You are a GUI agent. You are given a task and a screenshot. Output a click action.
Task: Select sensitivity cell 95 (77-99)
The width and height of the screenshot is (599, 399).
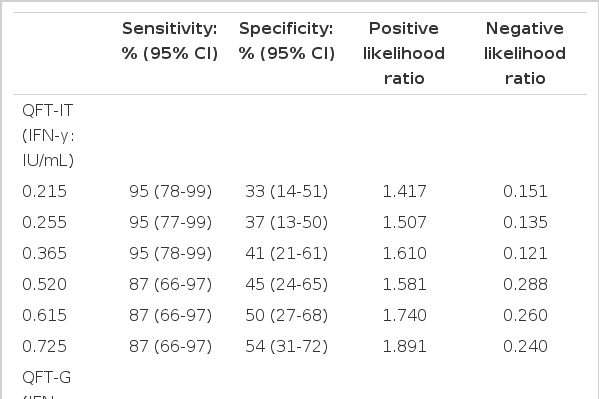pos(170,222)
